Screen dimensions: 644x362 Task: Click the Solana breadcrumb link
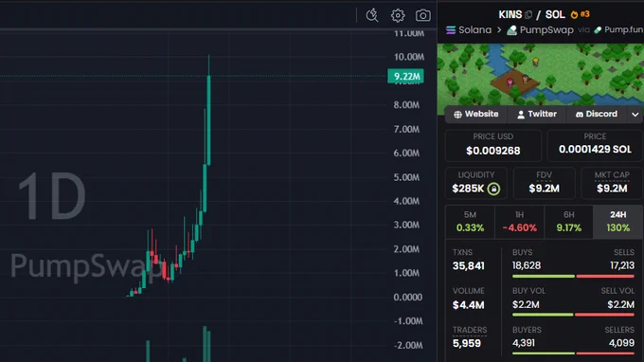[x=474, y=30]
